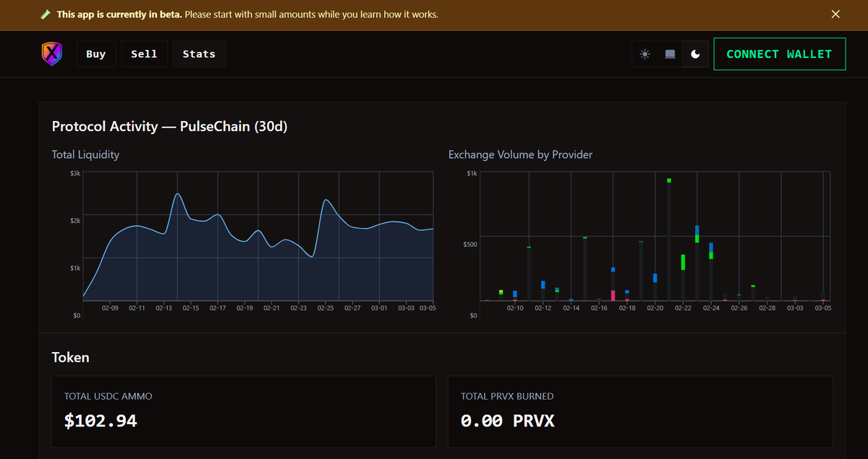Switch to the Sell tab
Image resolution: width=868 pixels, height=459 pixels.
pos(144,54)
